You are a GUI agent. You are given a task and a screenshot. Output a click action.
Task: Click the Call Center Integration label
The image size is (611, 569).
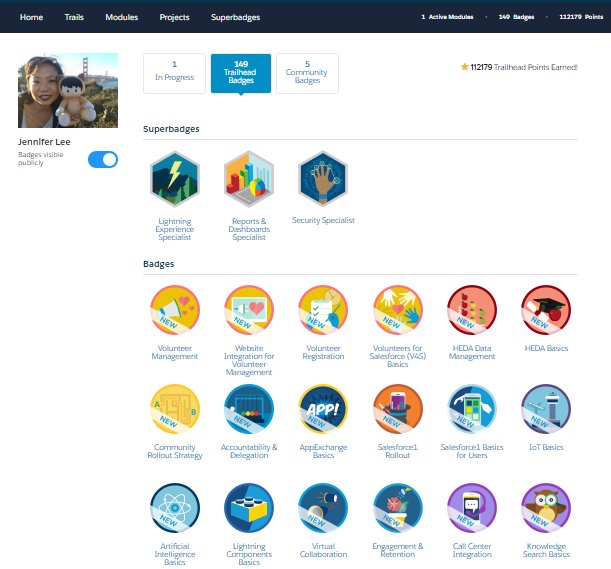coord(472,550)
